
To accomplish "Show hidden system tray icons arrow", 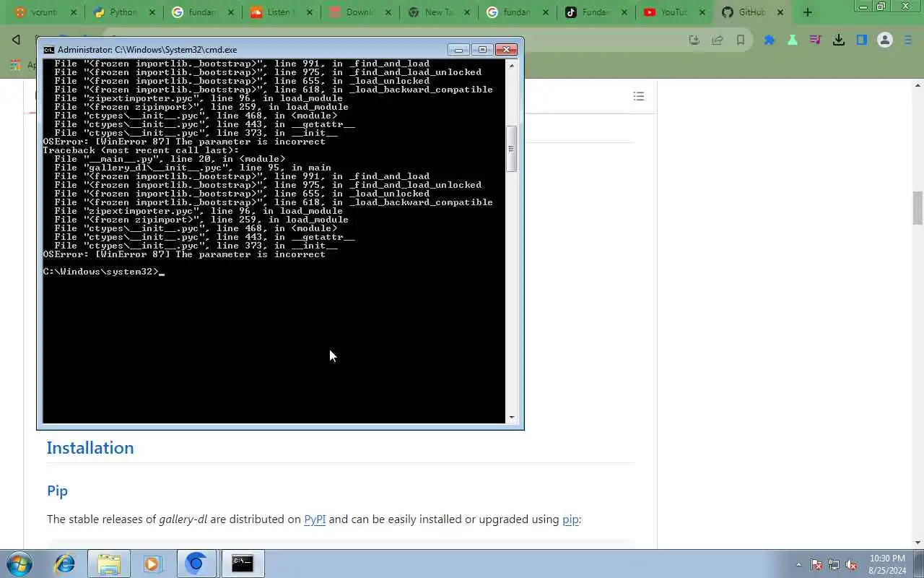I will coord(798,564).
